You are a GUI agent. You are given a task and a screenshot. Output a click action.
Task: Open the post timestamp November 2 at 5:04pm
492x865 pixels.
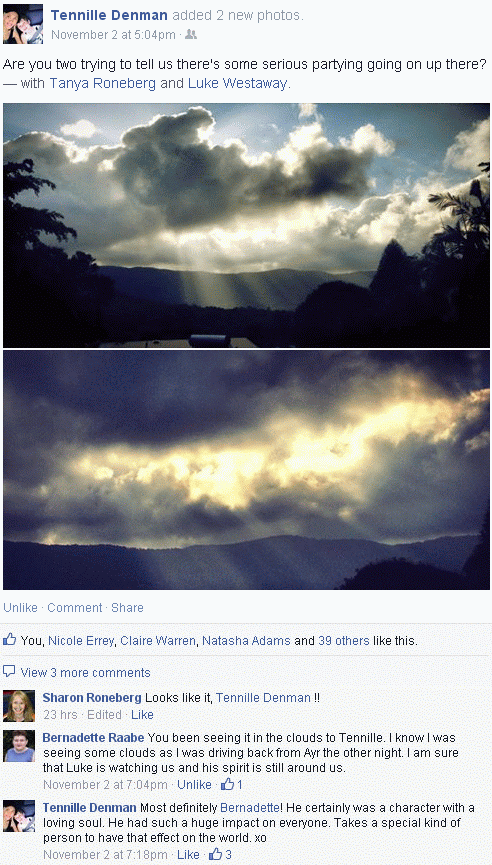tap(113, 35)
